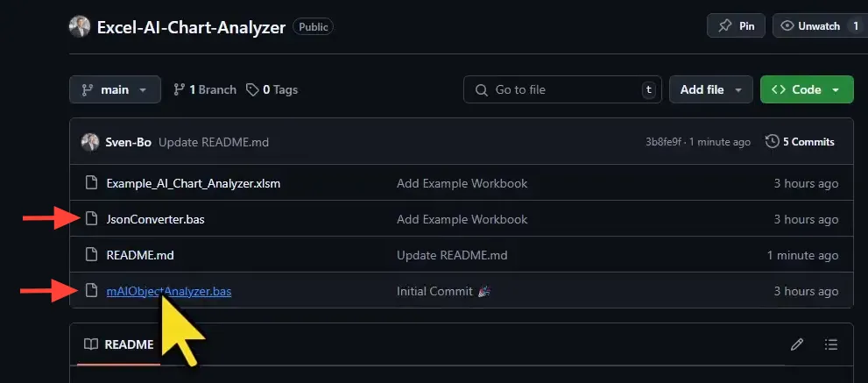This screenshot has width=868, height=383.
Task: Open the README outline list icon
Action: click(831, 344)
